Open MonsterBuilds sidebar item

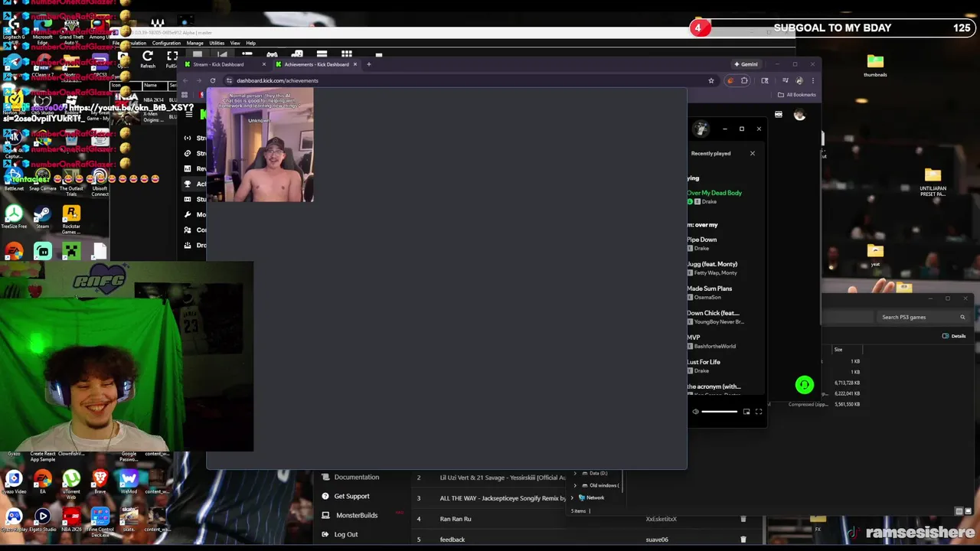click(x=351, y=515)
